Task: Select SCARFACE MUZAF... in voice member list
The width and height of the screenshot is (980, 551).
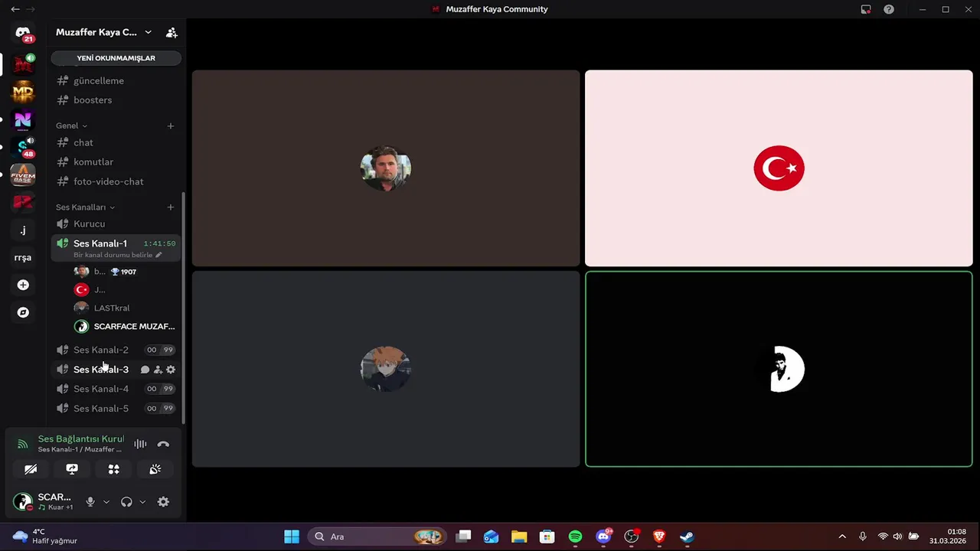Action: coord(125,326)
